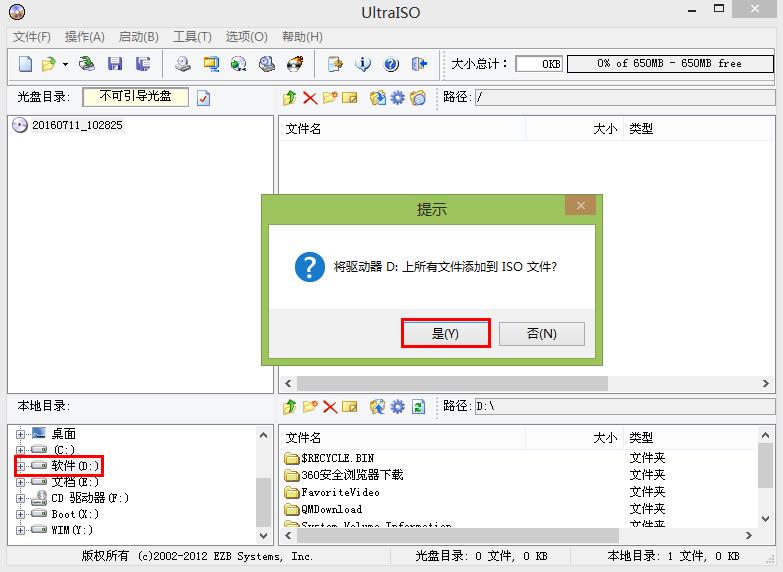Click the mount to virtual drive icon
This screenshot has width=783, height=572.
pyautogui.click(x=267, y=64)
